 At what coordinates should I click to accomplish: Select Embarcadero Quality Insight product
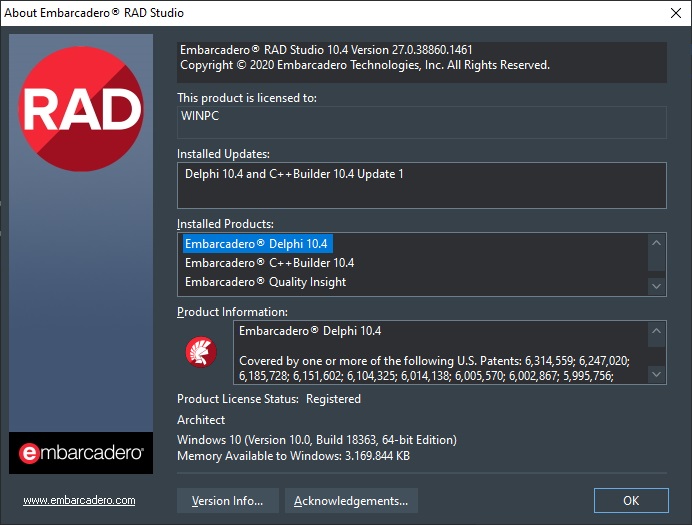pyautogui.click(x=265, y=282)
